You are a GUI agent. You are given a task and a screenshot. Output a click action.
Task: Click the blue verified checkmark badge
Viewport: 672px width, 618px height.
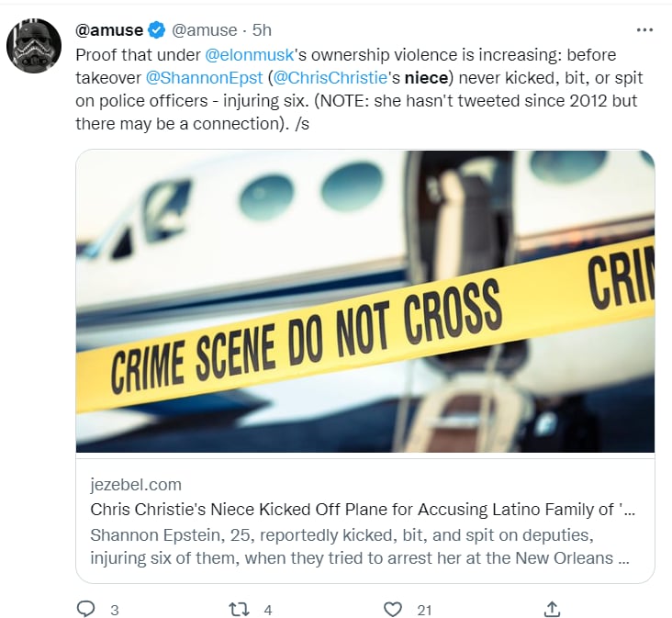pyautogui.click(x=157, y=30)
